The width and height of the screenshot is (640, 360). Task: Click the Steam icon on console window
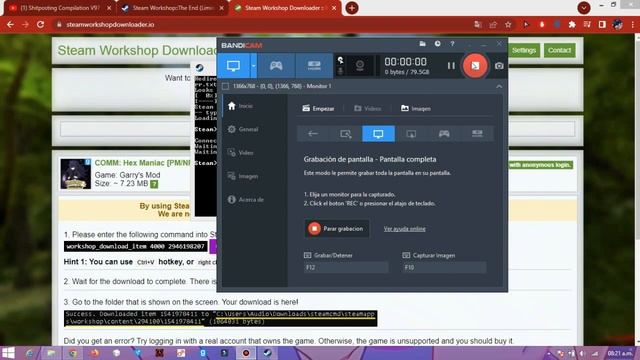pyautogui.click(x=199, y=68)
